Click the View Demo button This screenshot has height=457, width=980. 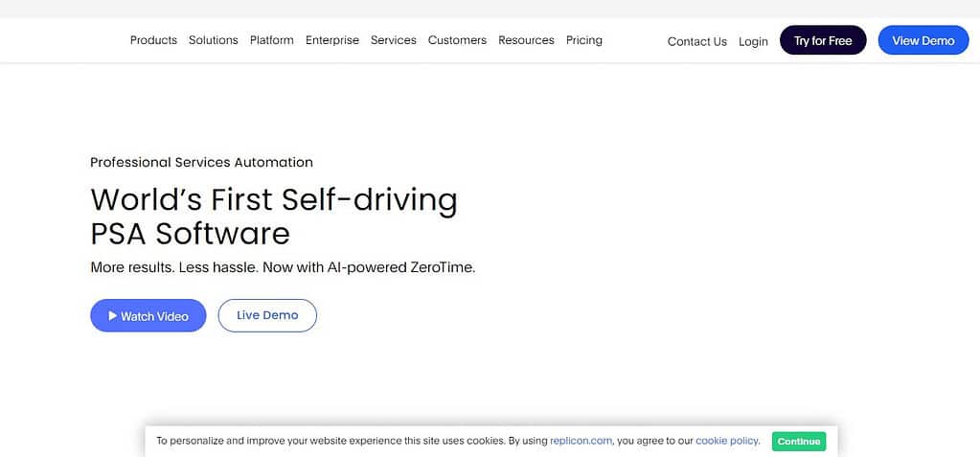pyautogui.click(x=923, y=40)
